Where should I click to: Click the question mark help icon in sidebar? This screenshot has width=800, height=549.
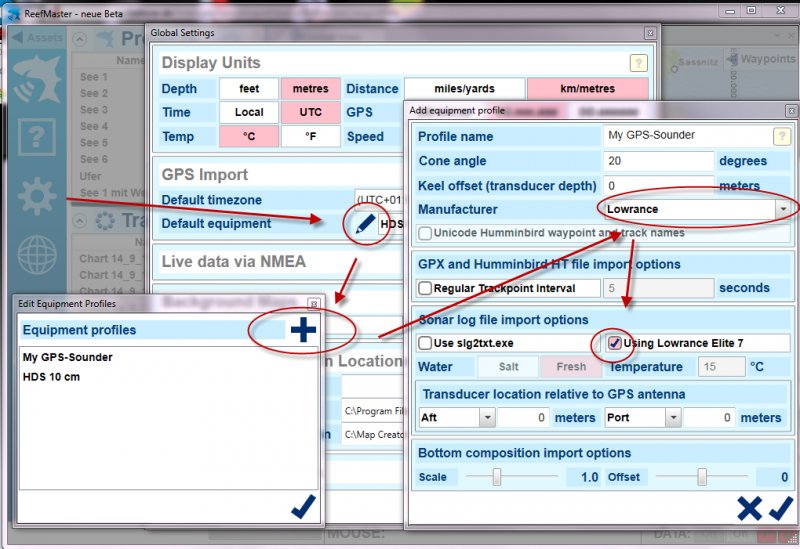36,136
